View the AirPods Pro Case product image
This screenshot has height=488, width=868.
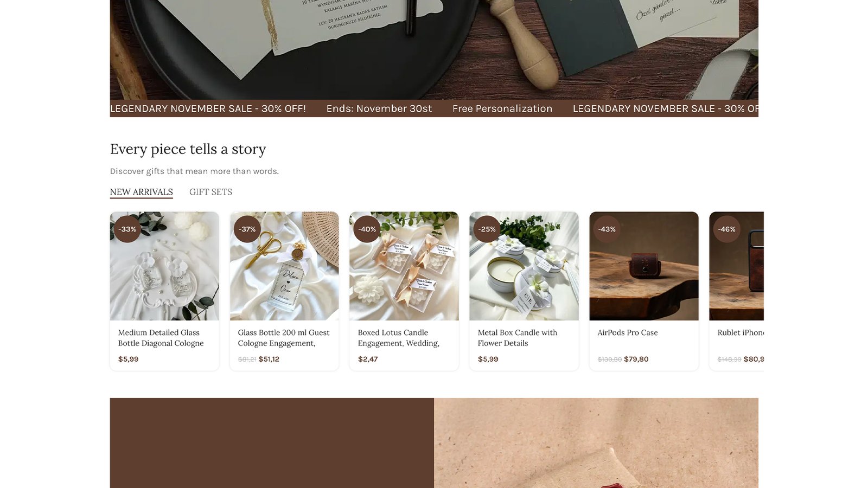point(644,266)
